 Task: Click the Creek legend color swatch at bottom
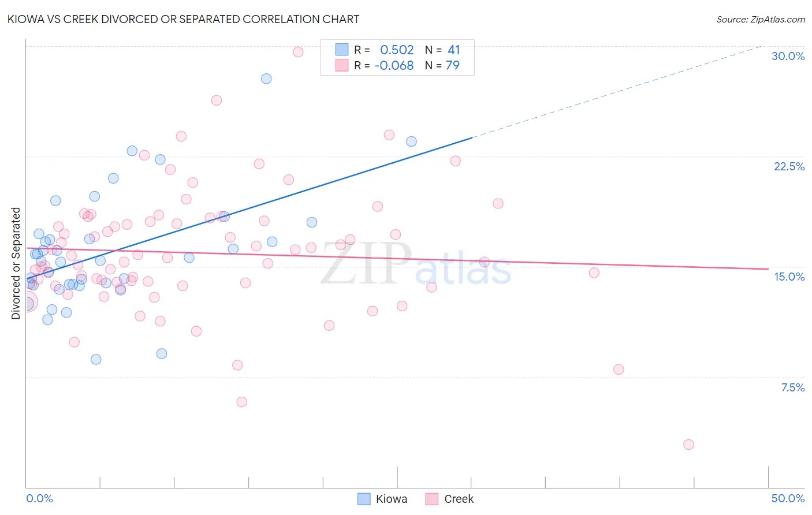click(x=432, y=499)
